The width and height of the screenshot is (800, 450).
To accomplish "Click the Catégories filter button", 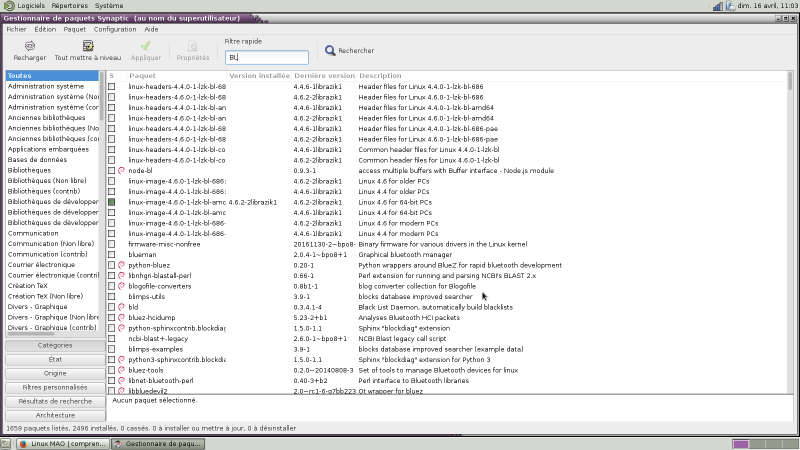I will pyautogui.click(x=55, y=345).
